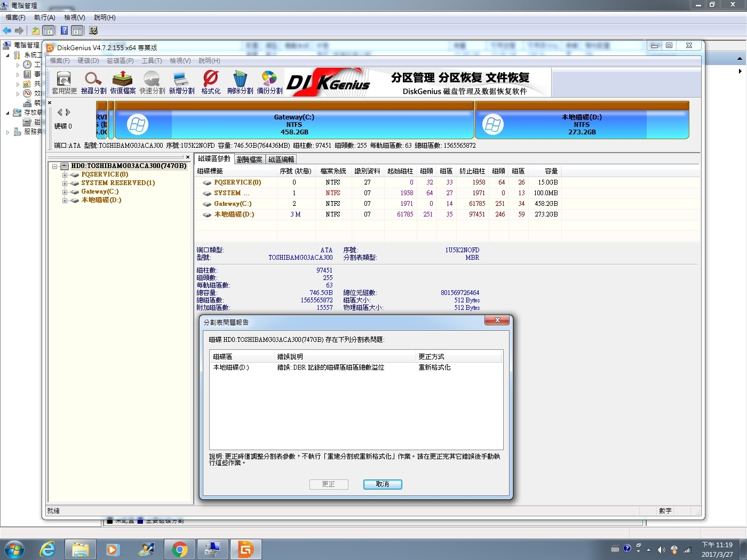Image resolution: width=747 pixels, height=560 pixels.
Task: Expand the PQSERVICE(0) tree node
Action: [65, 174]
